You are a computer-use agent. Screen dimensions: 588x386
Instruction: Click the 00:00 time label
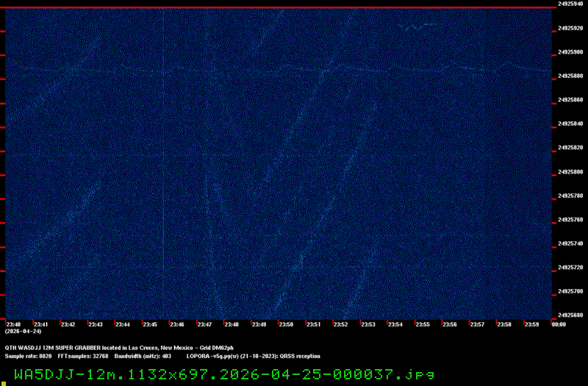559,324
